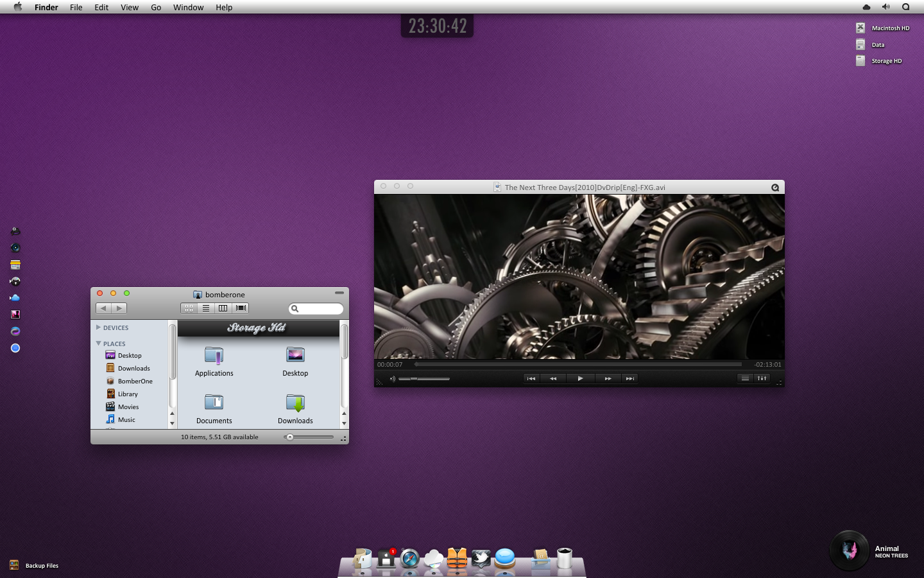Open the Help menu
The width and height of the screenshot is (924, 578).
pos(224,7)
